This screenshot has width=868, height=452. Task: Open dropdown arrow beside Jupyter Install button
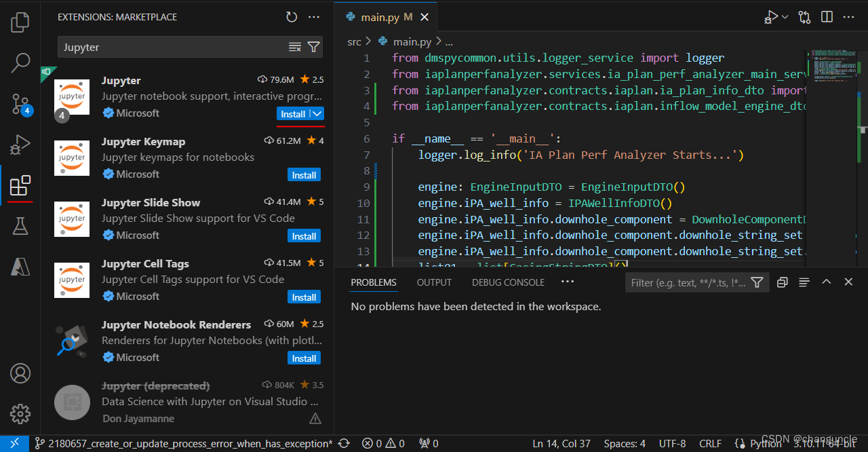point(317,114)
